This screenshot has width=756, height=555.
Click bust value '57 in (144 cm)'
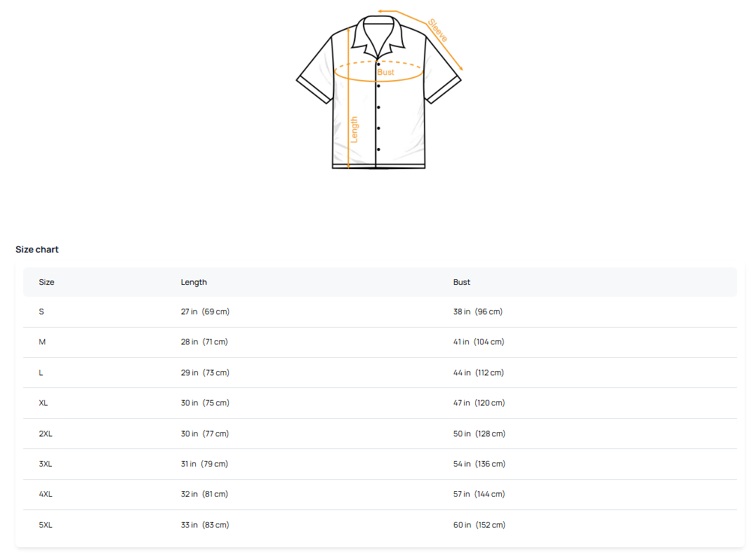pyautogui.click(x=479, y=494)
